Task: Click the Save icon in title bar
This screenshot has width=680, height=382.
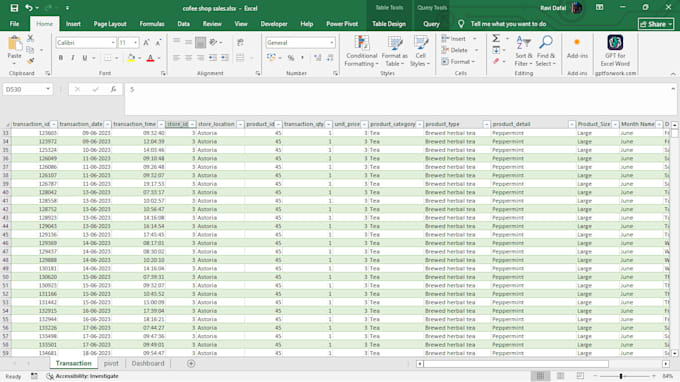Action: click(x=14, y=8)
